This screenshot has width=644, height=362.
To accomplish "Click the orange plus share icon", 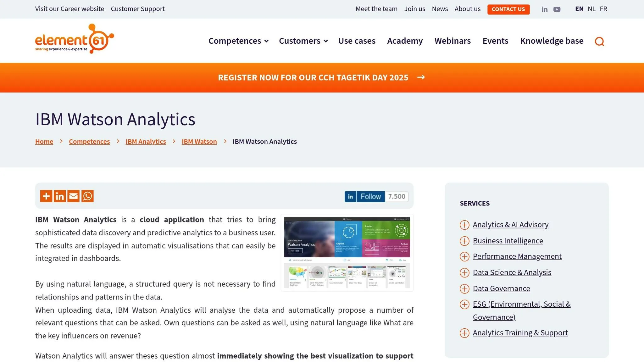I will pyautogui.click(x=46, y=196).
